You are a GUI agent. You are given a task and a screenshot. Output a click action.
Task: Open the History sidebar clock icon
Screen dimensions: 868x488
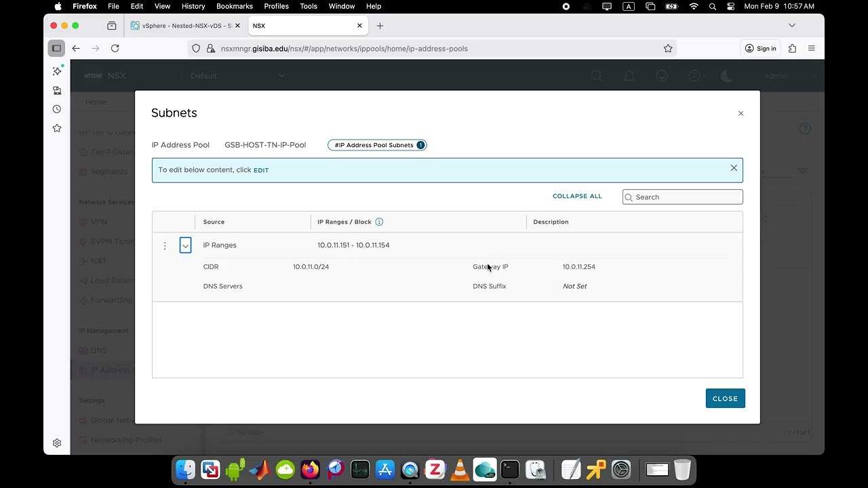pyautogui.click(x=57, y=109)
